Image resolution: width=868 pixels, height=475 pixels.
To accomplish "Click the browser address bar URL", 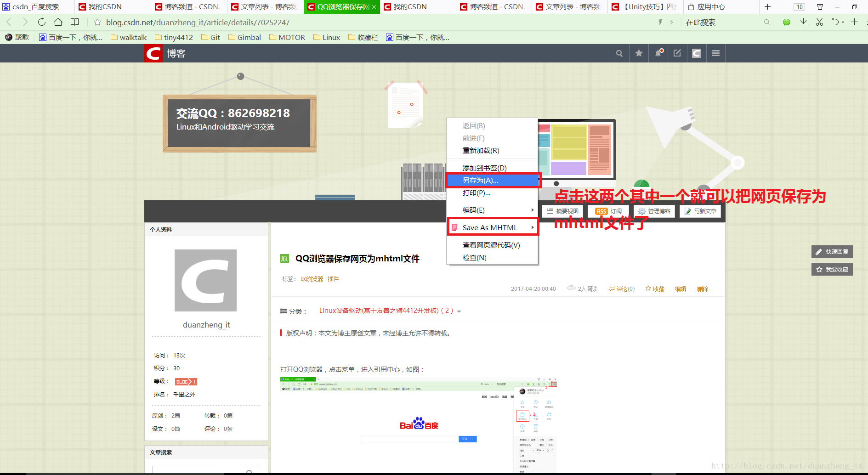I will tap(198, 22).
